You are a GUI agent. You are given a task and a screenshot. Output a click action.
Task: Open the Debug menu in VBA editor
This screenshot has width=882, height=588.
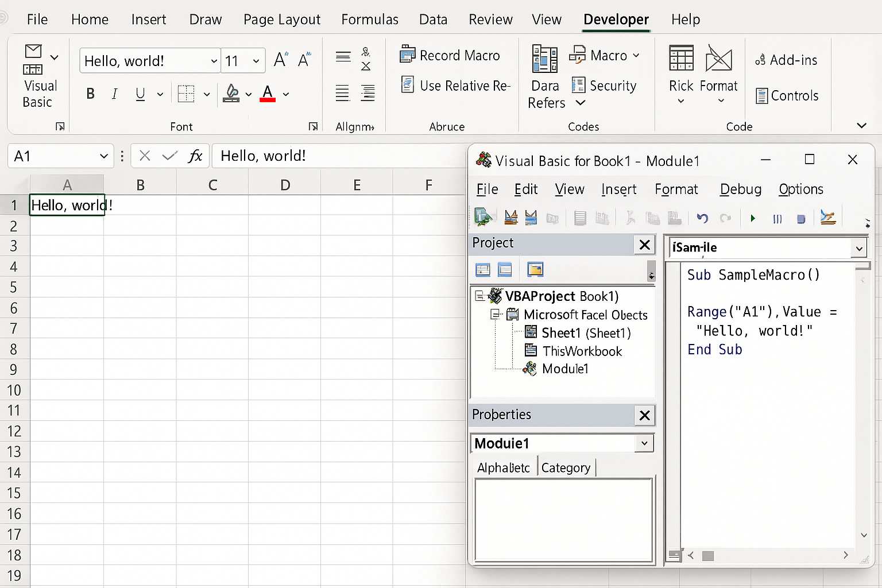point(741,189)
